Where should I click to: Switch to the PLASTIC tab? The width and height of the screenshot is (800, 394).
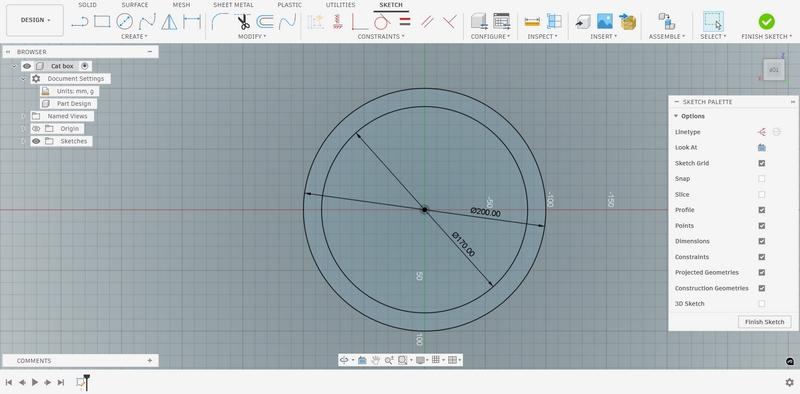289,5
